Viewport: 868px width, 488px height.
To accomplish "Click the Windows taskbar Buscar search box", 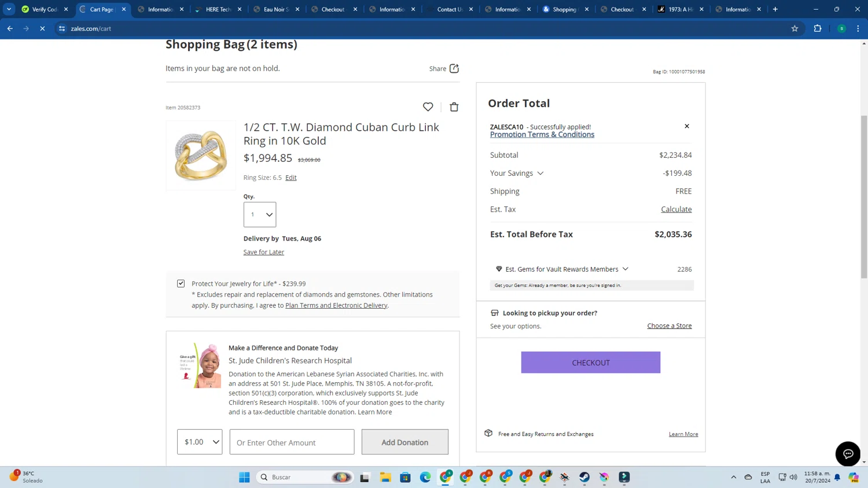I will pyautogui.click(x=305, y=477).
